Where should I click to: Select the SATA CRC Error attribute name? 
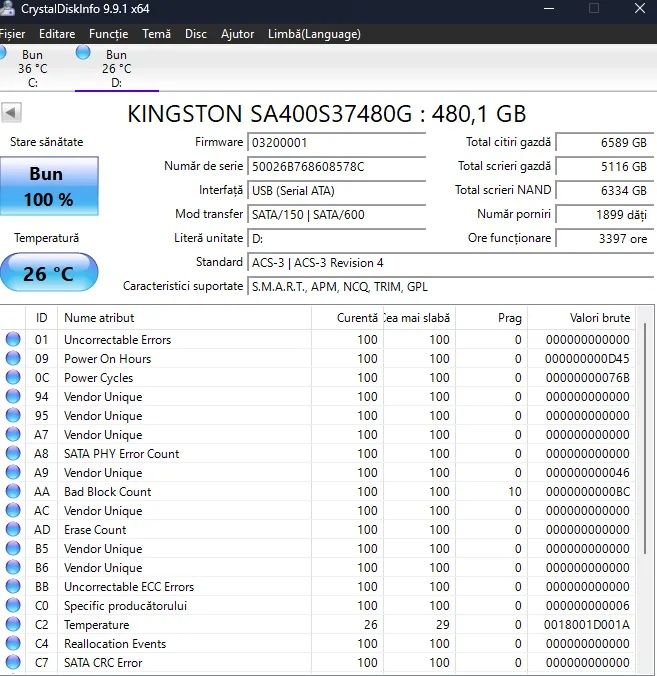pos(103,663)
